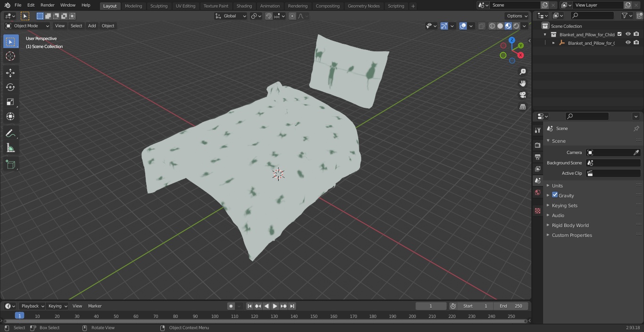Open the View Layer properties tab
The image size is (644, 332).
coord(537,169)
